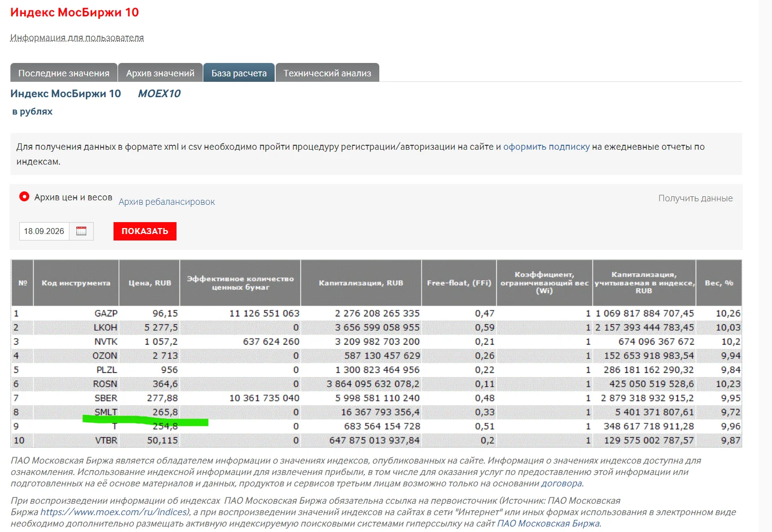
Task: Click the "в рублях" currency label
Action: [32, 112]
